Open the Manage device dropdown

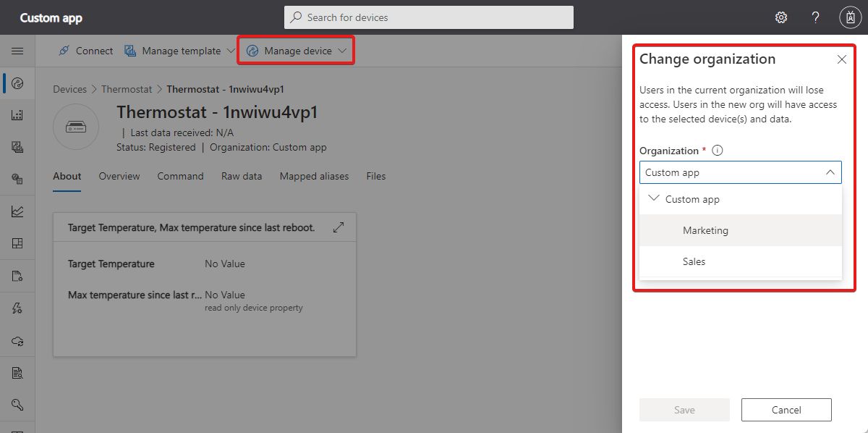coord(297,51)
